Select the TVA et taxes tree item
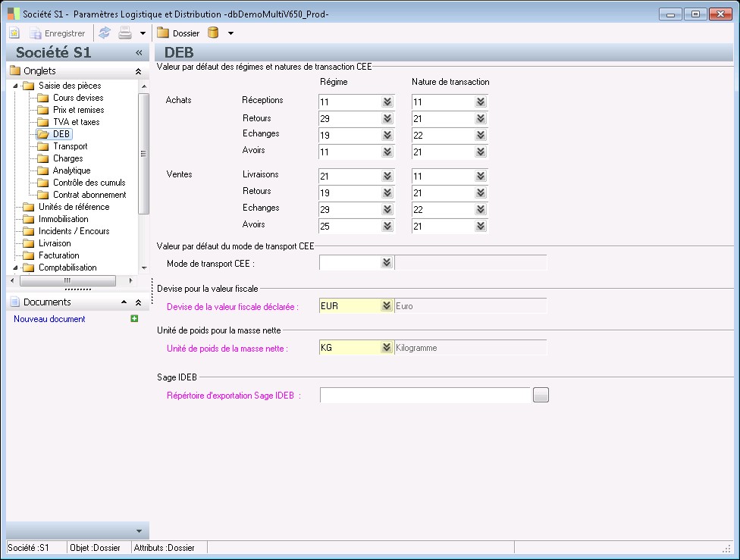Image resolution: width=740 pixels, height=560 pixels. [76, 122]
